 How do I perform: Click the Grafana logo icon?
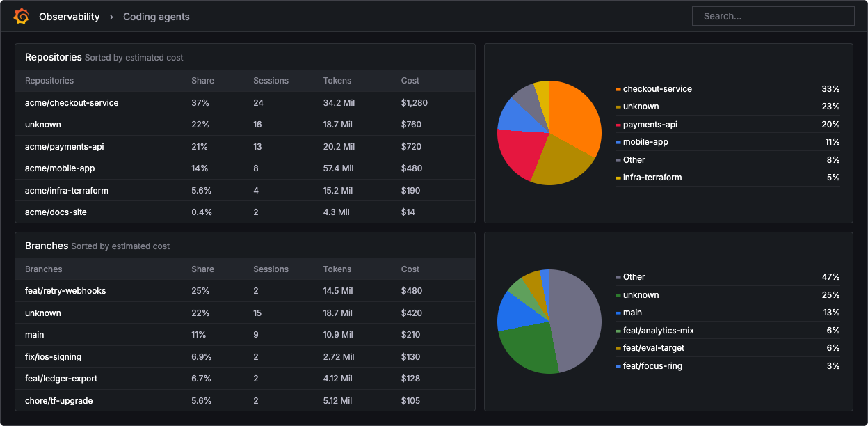pos(21,16)
